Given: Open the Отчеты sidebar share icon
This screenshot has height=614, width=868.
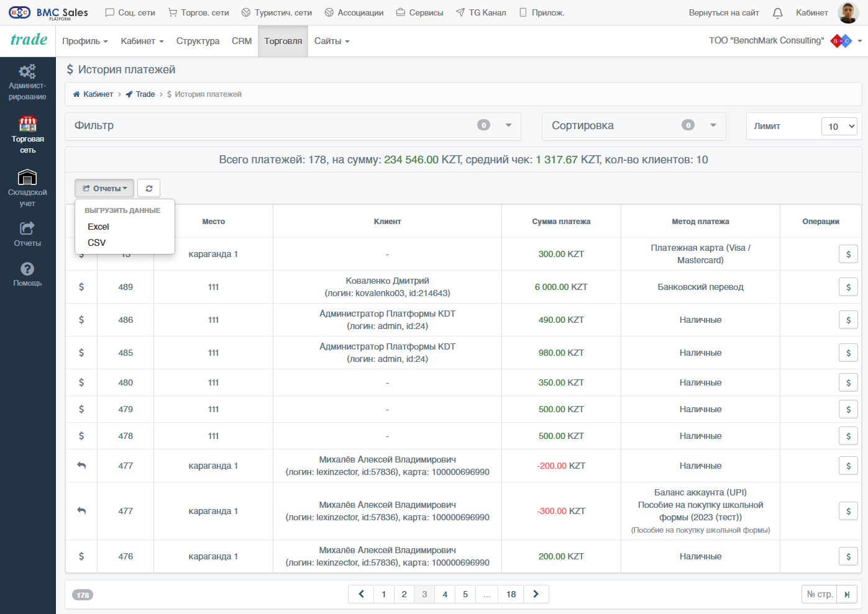Looking at the screenshot, I should tap(27, 228).
